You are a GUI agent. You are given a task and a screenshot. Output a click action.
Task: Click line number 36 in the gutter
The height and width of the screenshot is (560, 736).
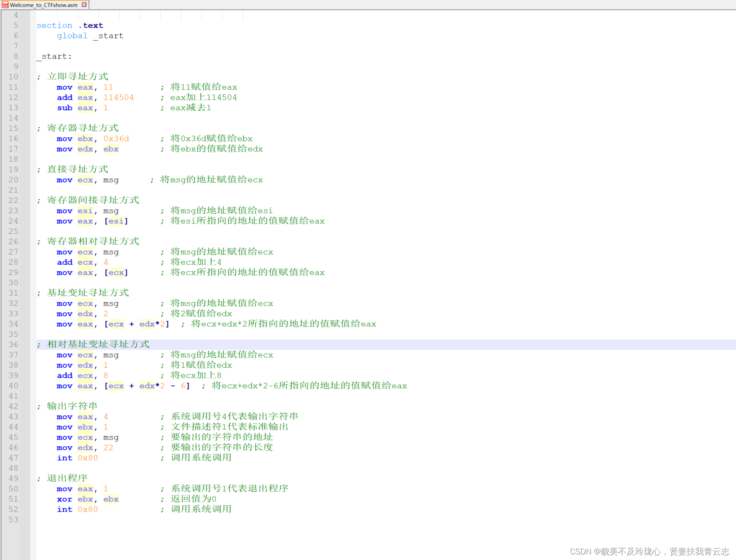coord(13,344)
